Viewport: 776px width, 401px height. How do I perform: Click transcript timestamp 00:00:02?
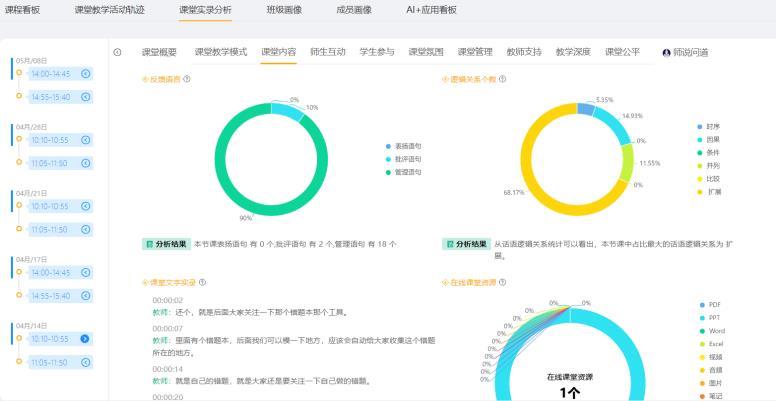click(x=168, y=301)
